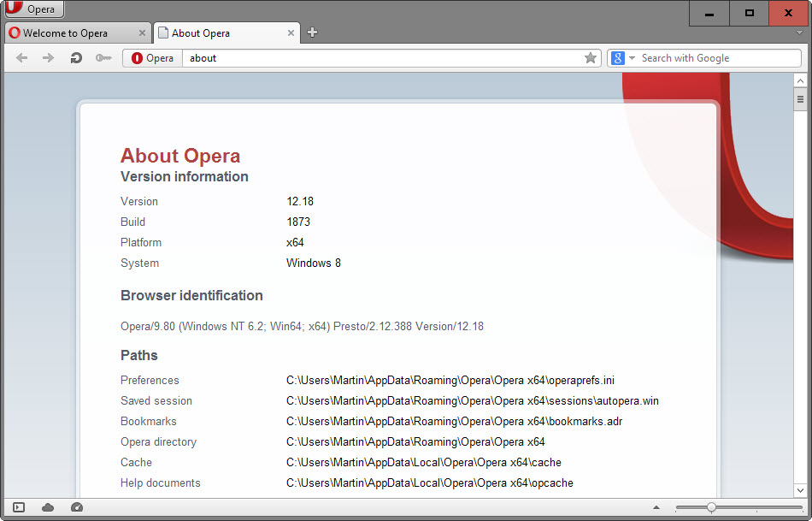The image size is (812, 521).
Task: Click the autopera.win saved session path
Action: (473, 401)
